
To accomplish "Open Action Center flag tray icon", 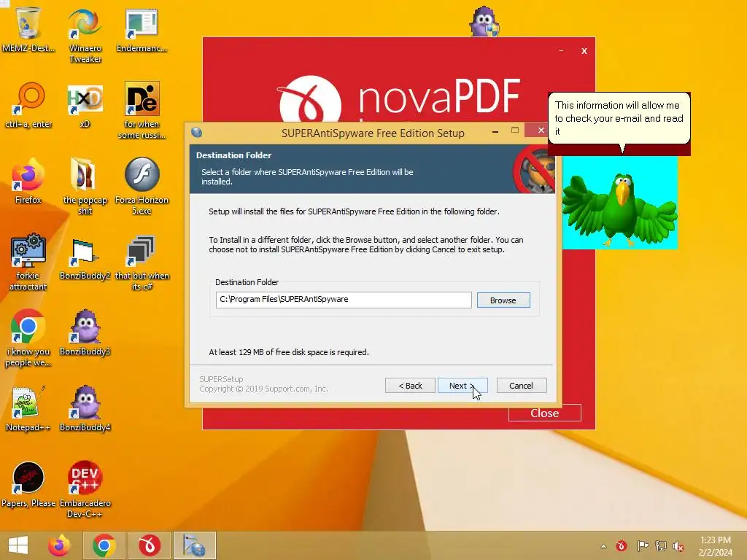I will pos(642,546).
